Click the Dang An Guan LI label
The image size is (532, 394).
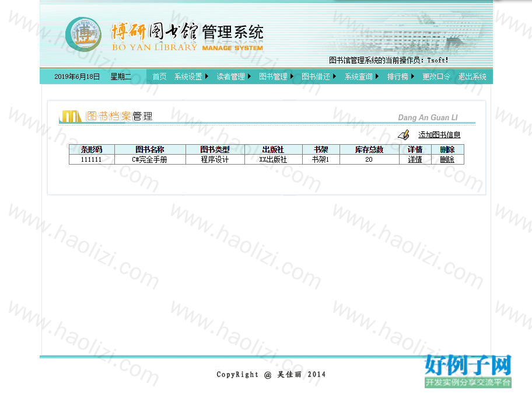pos(428,117)
